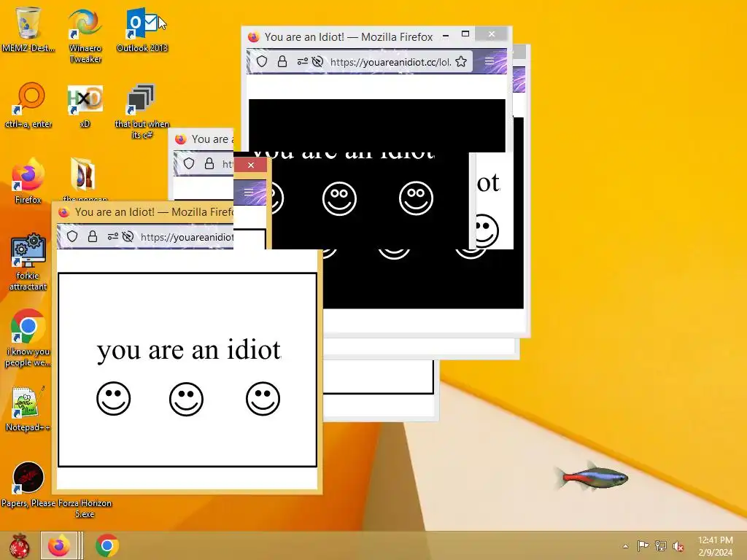This screenshot has height=560, width=747.
Task: Click the padlock in small middle Firefox window
Action: click(209, 164)
